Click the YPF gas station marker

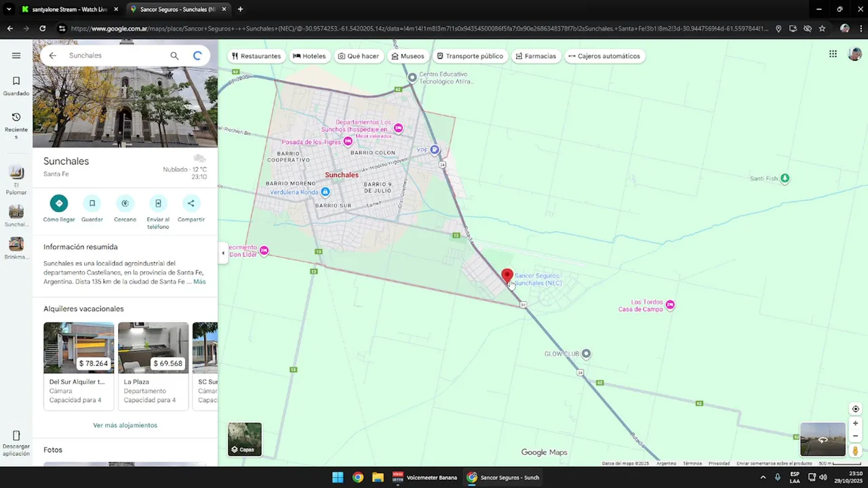(x=435, y=150)
